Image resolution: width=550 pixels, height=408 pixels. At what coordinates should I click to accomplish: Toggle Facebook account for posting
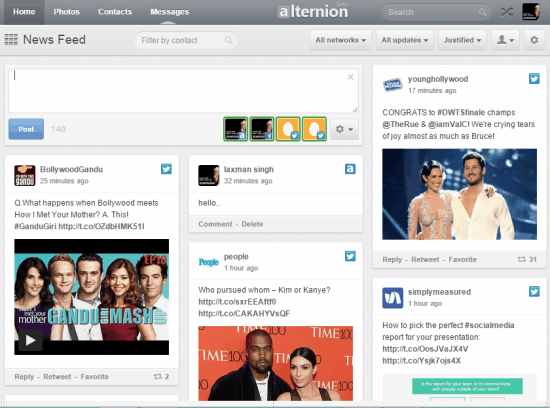click(262, 129)
